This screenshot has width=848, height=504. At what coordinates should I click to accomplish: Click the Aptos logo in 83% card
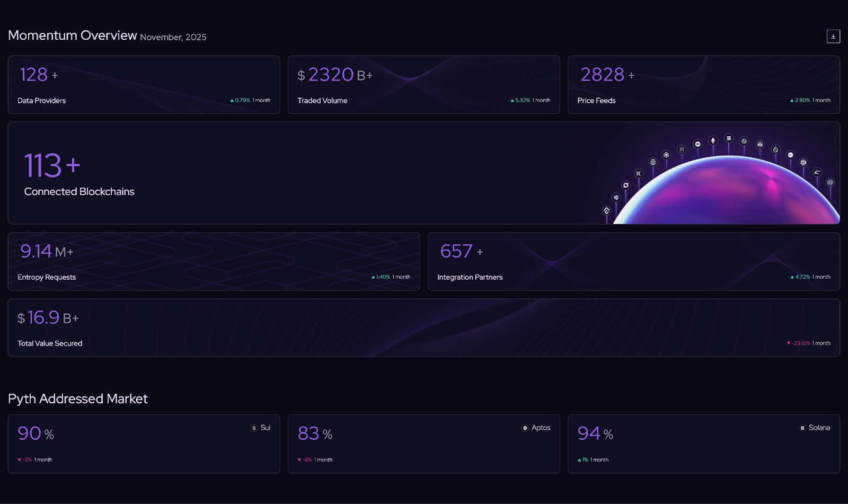(525, 428)
